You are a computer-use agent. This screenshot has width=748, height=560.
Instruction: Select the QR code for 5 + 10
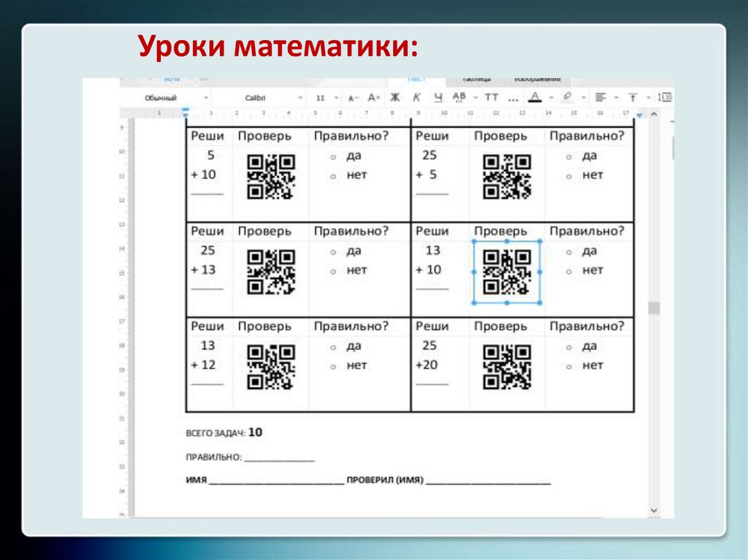click(x=270, y=177)
